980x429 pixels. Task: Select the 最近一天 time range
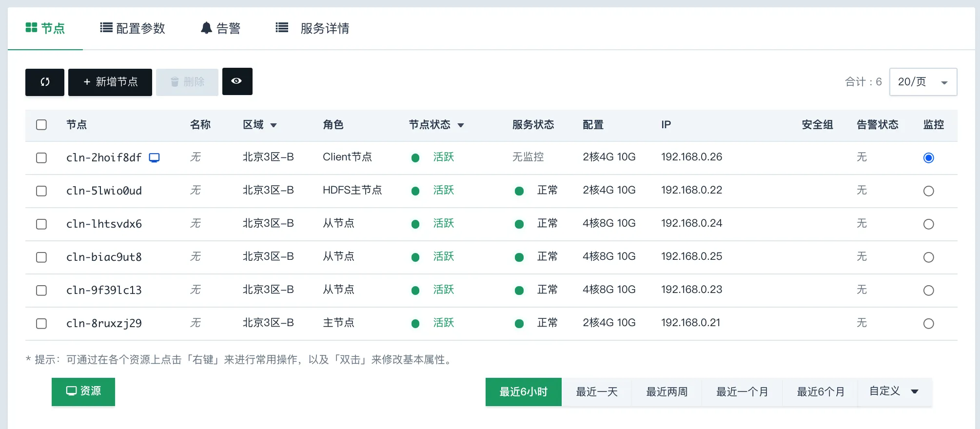597,392
